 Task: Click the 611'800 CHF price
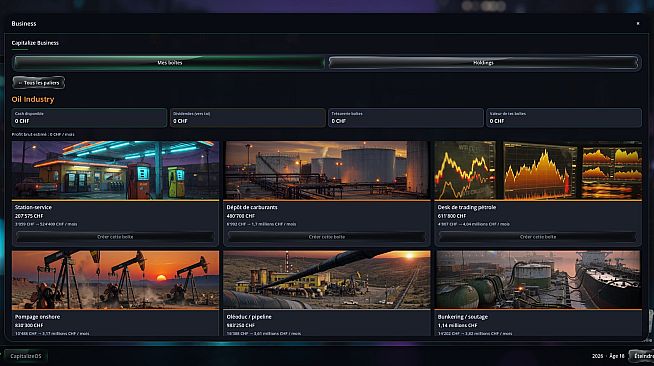pyautogui.click(x=452, y=216)
